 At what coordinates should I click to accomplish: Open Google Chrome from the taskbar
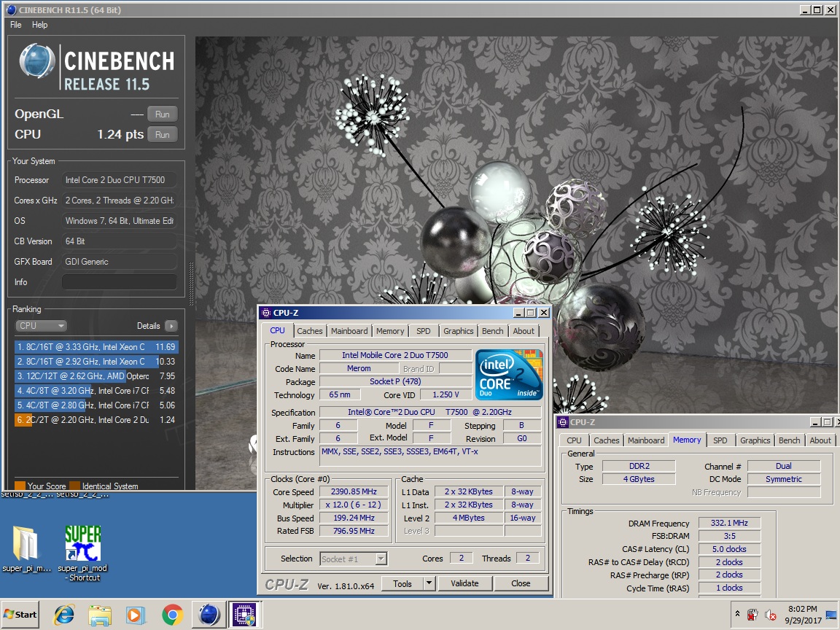coord(173,615)
